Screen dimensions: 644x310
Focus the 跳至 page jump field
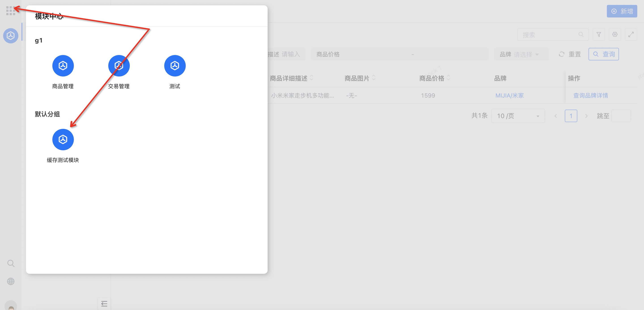coord(621,116)
